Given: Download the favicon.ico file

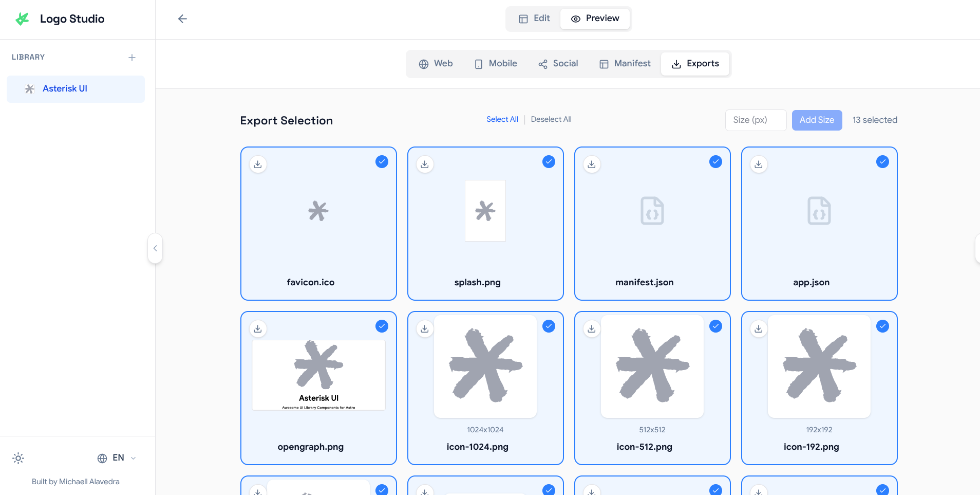Looking at the screenshot, I should [258, 164].
